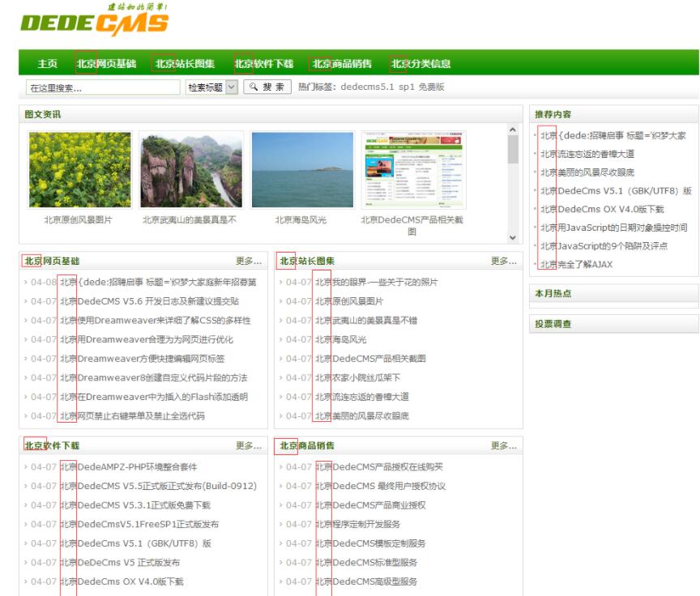The width and height of the screenshot is (700, 596).
Task: Open the sea island 海岛风光 thumbnail
Action: pos(301,170)
